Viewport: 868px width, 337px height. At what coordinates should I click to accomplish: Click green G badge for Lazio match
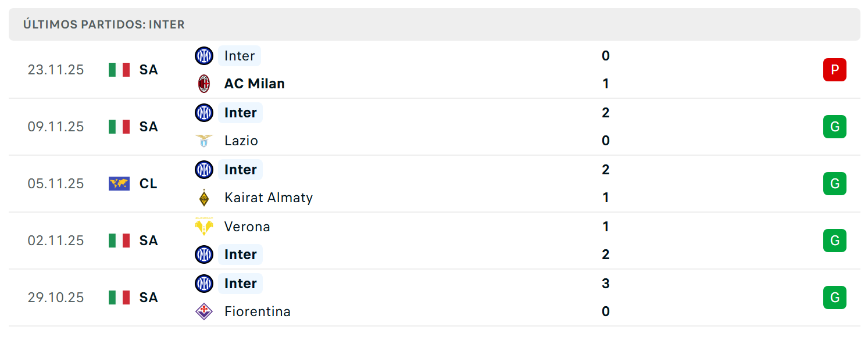835,127
